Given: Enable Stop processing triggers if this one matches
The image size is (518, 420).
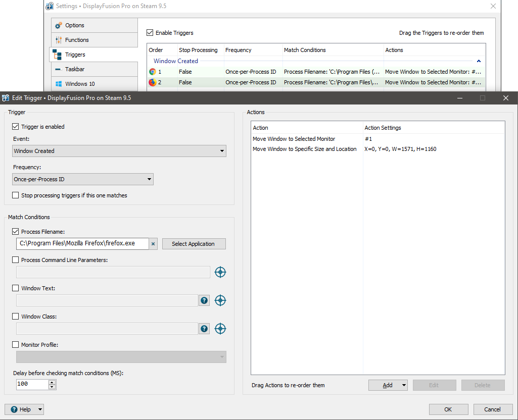Looking at the screenshot, I should [x=16, y=195].
